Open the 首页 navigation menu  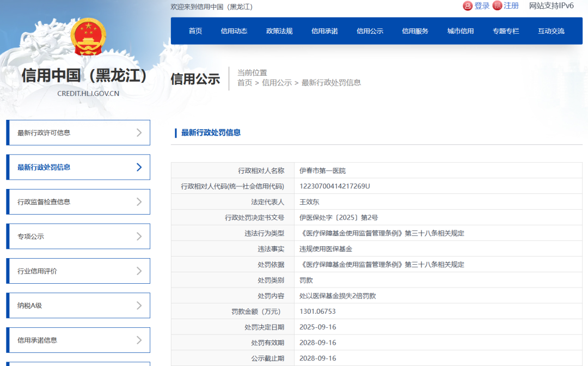195,30
